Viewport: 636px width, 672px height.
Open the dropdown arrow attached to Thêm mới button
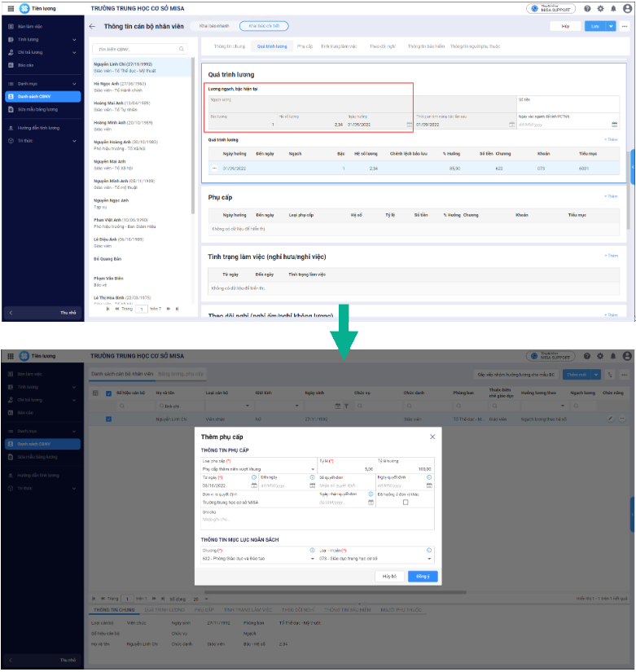(x=596, y=375)
